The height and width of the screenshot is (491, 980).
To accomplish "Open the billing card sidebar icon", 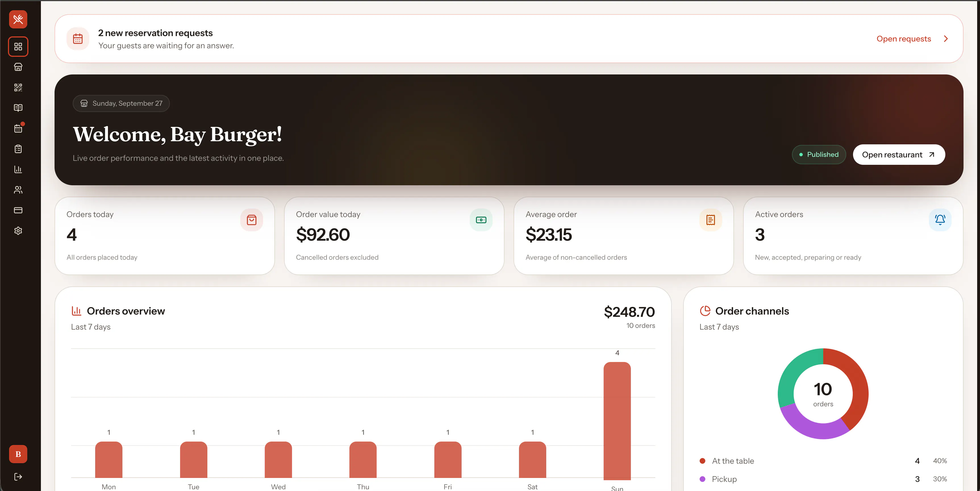I will click(x=18, y=210).
